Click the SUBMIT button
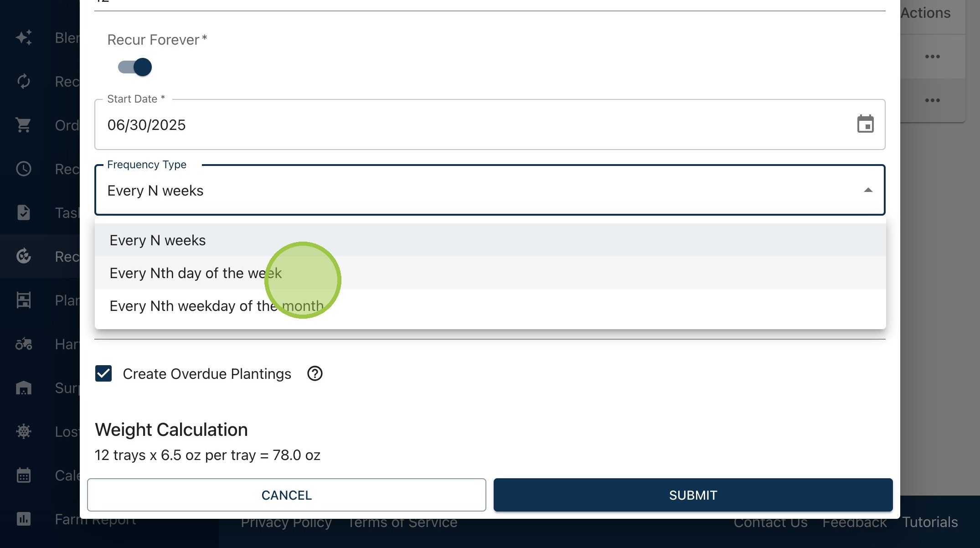980x548 pixels. click(x=693, y=495)
